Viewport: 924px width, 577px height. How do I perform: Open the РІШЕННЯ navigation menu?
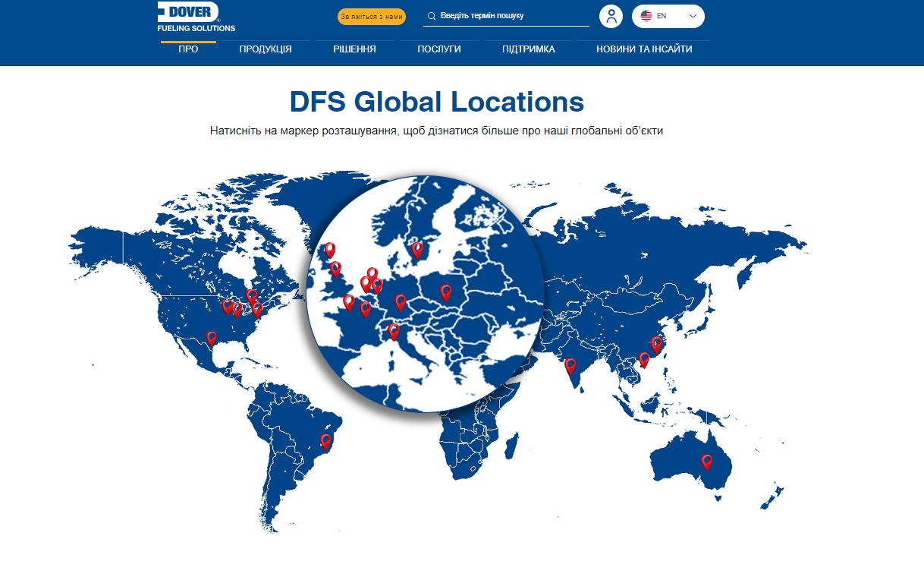pos(354,49)
